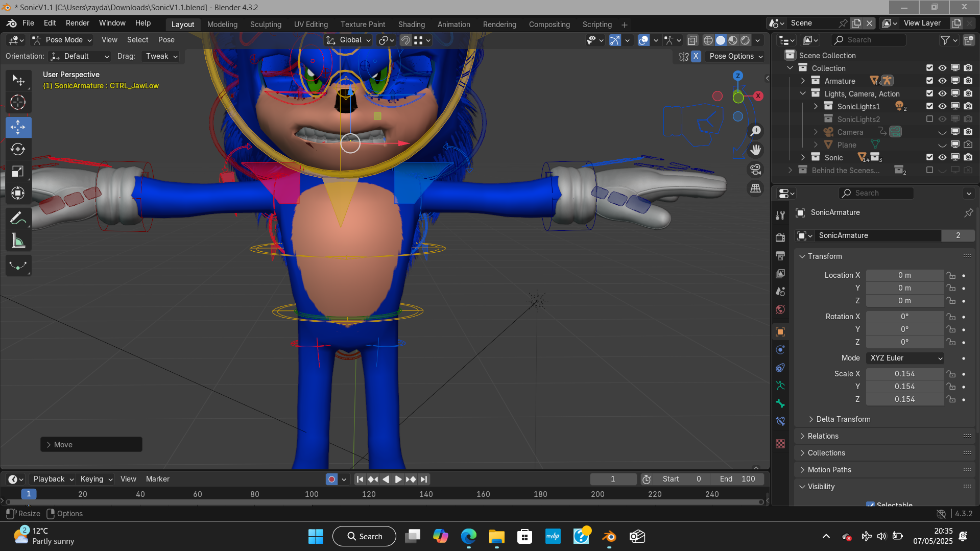
Task: Open the Output properties tab
Action: pos(780,255)
